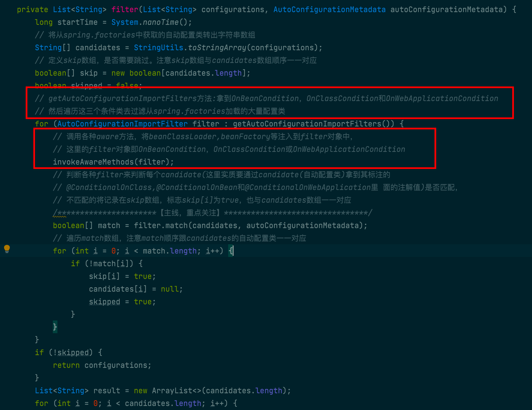Image resolution: width=532 pixels, height=410 pixels.
Task: Click 'skipped = true;' assignment
Action: click(122, 302)
